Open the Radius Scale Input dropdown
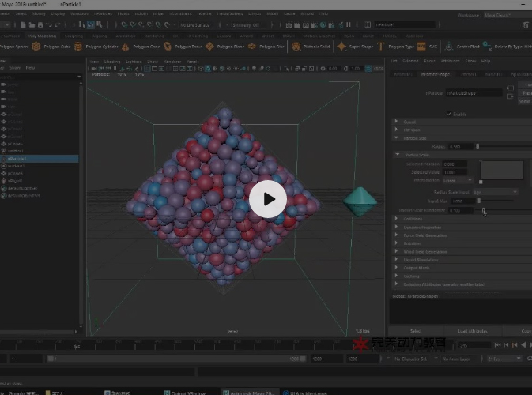The image size is (532, 395). [x=495, y=191]
